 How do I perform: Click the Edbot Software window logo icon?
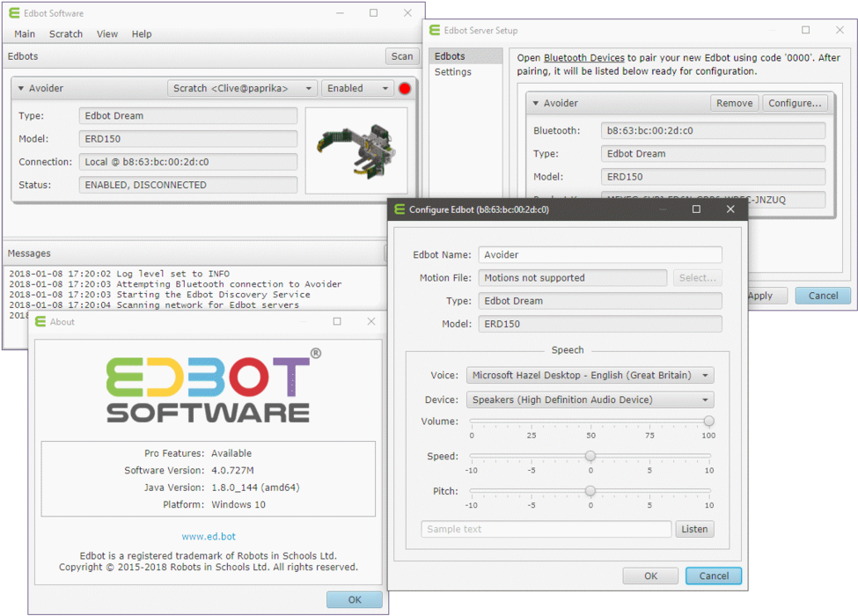pyautogui.click(x=14, y=13)
